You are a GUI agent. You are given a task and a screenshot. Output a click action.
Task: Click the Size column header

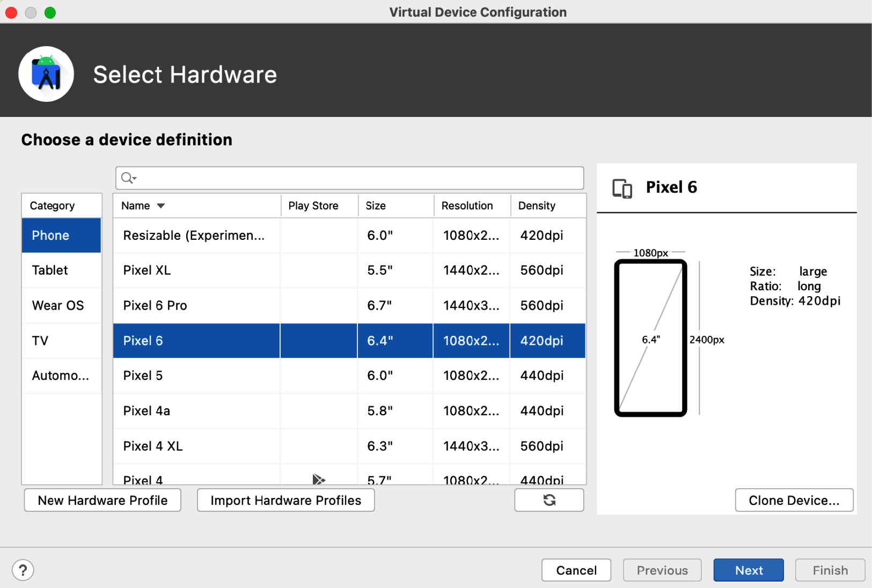[x=396, y=205]
